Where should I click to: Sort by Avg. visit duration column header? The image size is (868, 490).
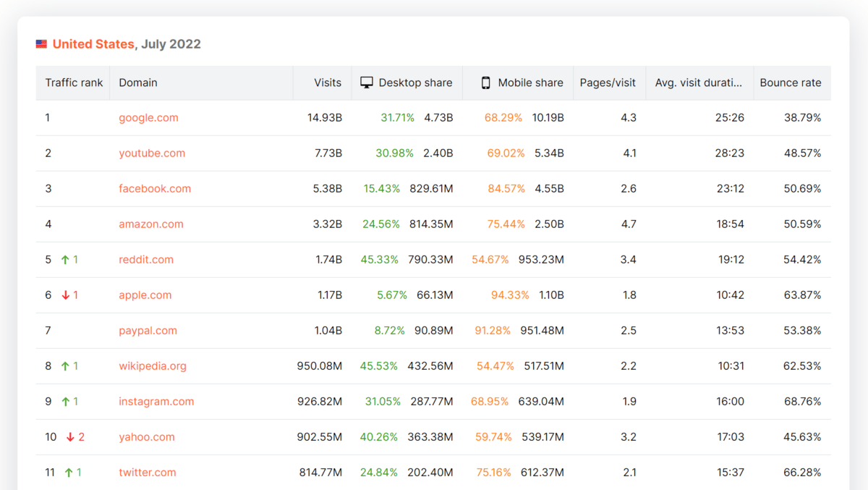pyautogui.click(x=699, y=83)
